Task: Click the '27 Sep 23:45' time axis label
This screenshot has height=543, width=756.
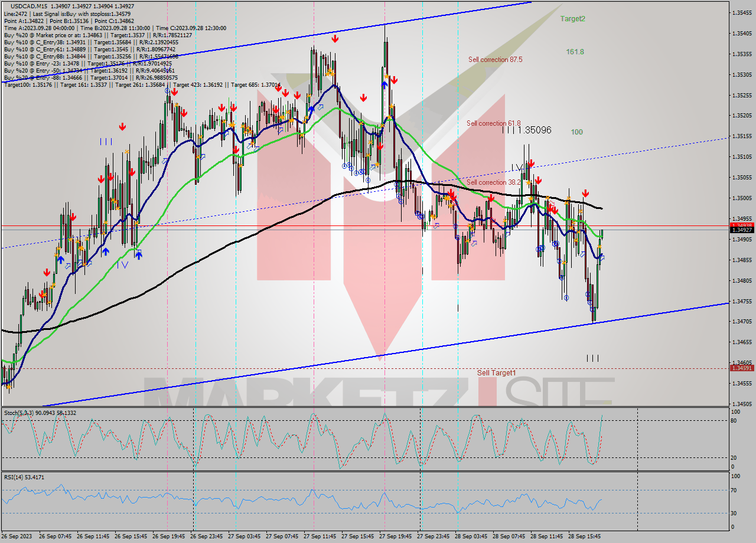Action: (x=434, y=537)
